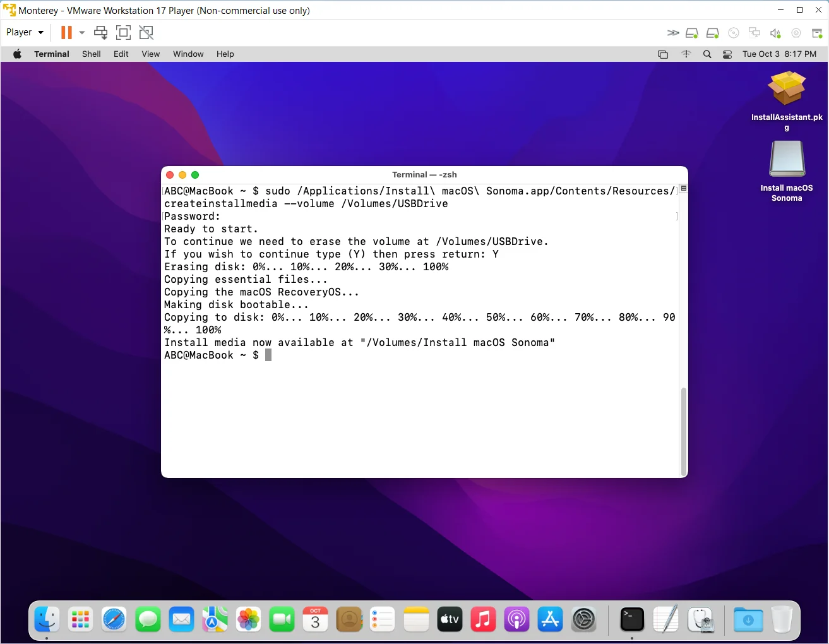This screenshot has height=644, width=829.
Task: Click the VMware virtual hard disk device icon
Action: [692, 33]
